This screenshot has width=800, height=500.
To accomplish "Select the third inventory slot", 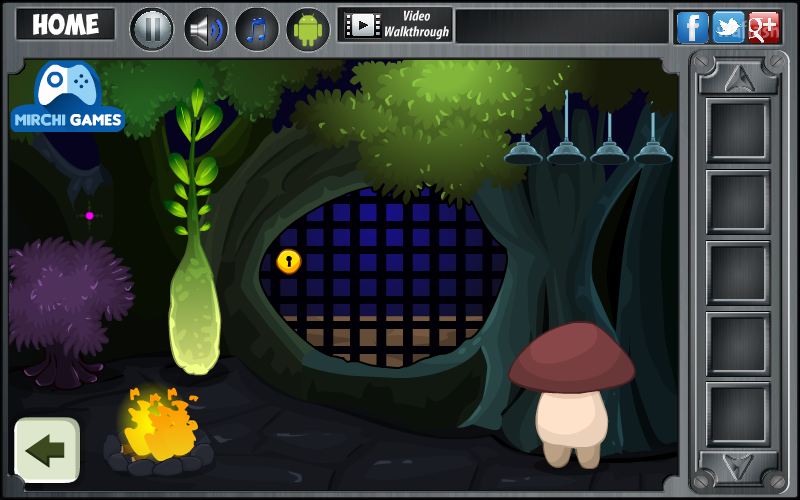I will click(738, 272).
